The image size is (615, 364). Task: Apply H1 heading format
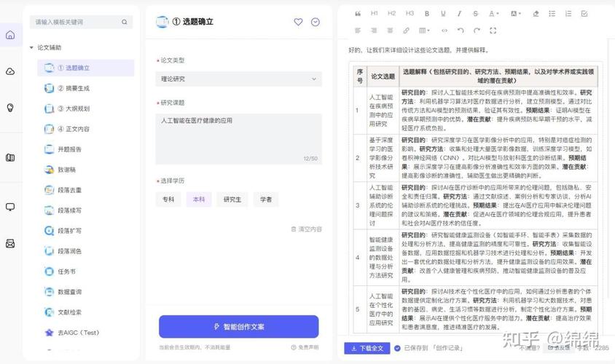375,13
